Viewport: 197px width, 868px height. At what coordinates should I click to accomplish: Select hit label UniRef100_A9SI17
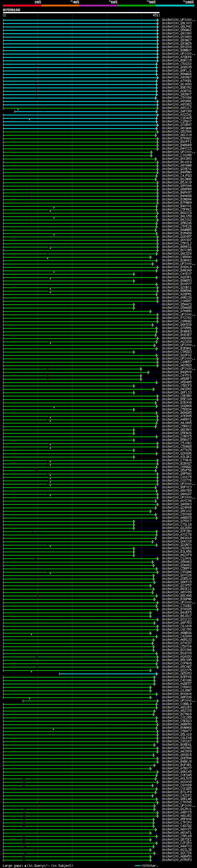(177, 108)
